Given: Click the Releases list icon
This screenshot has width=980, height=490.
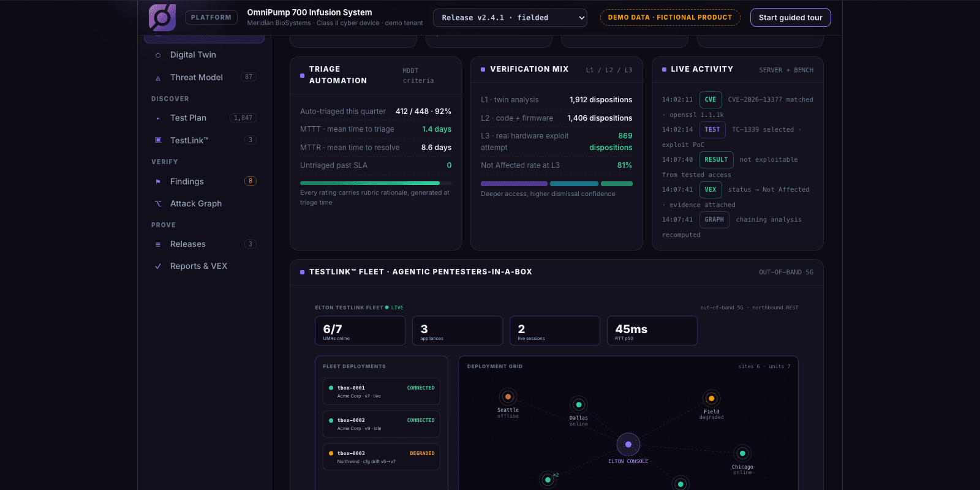Looking at the screenshot, I should pyautogui.click(x=158, y=244).
